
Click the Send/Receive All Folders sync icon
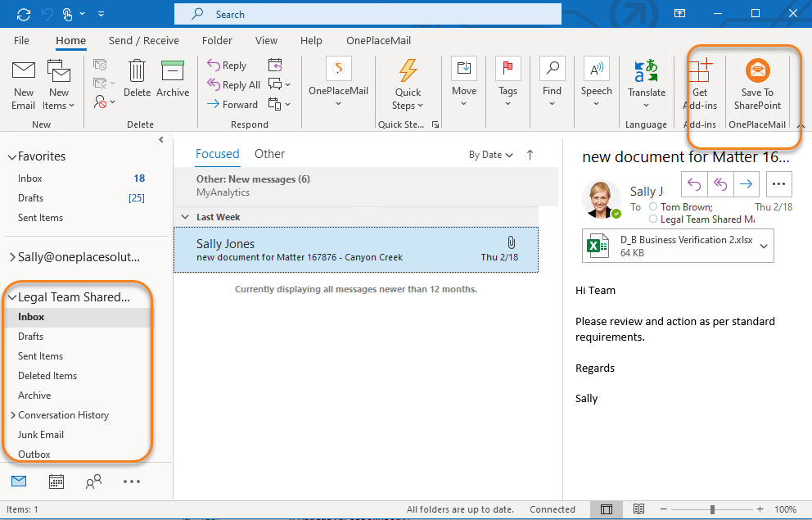tap(23, 14)
